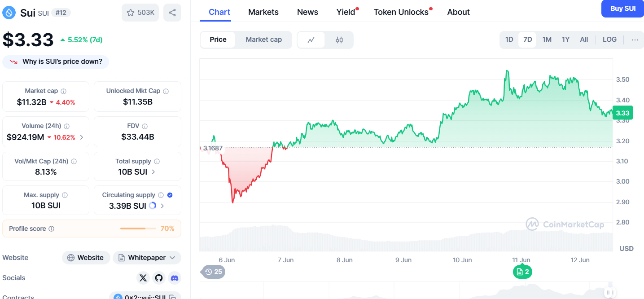This screenshot has height=299, width=644.
Task: Click the 11 Jun news event marker
Action: [522, 272]
